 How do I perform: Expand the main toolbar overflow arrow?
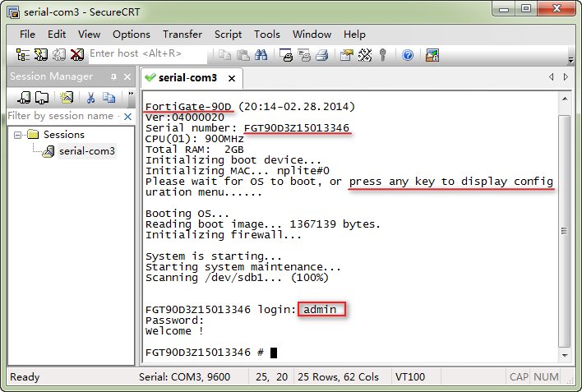point(570,59)
